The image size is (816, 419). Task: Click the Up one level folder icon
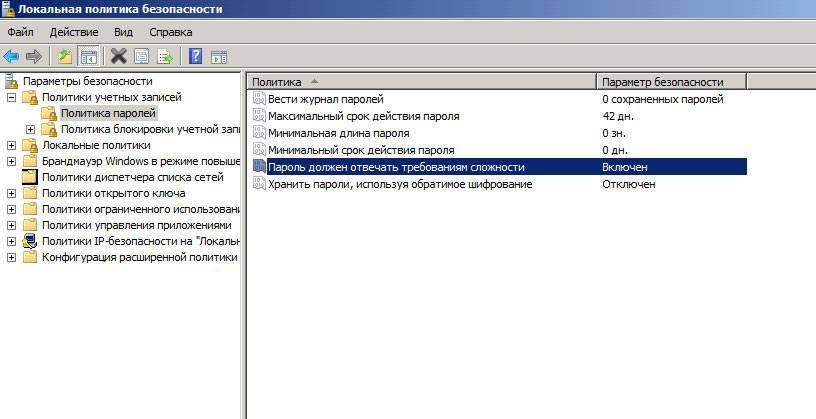(66, 56)
